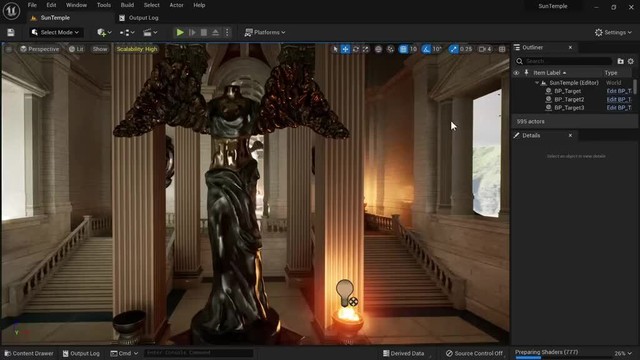This screenshot has width=640, height=360.
Task: Close the Details panel tab
Action: point(570,136)
